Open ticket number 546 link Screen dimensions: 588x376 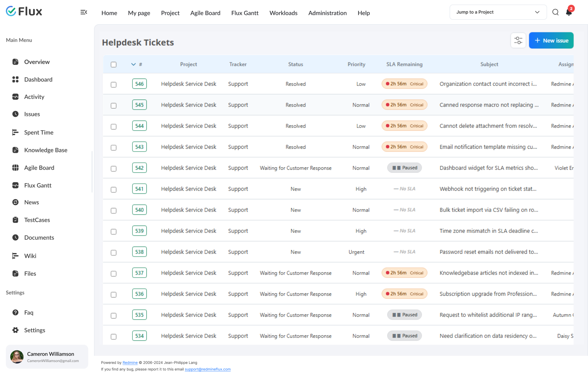pos(139,84)
